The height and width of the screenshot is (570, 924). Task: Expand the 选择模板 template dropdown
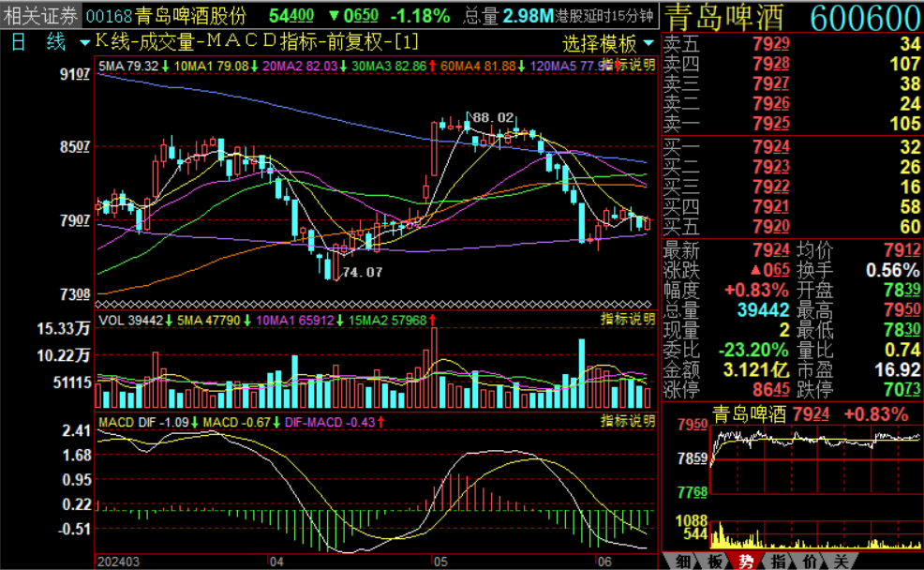click(x=608, y=43)
